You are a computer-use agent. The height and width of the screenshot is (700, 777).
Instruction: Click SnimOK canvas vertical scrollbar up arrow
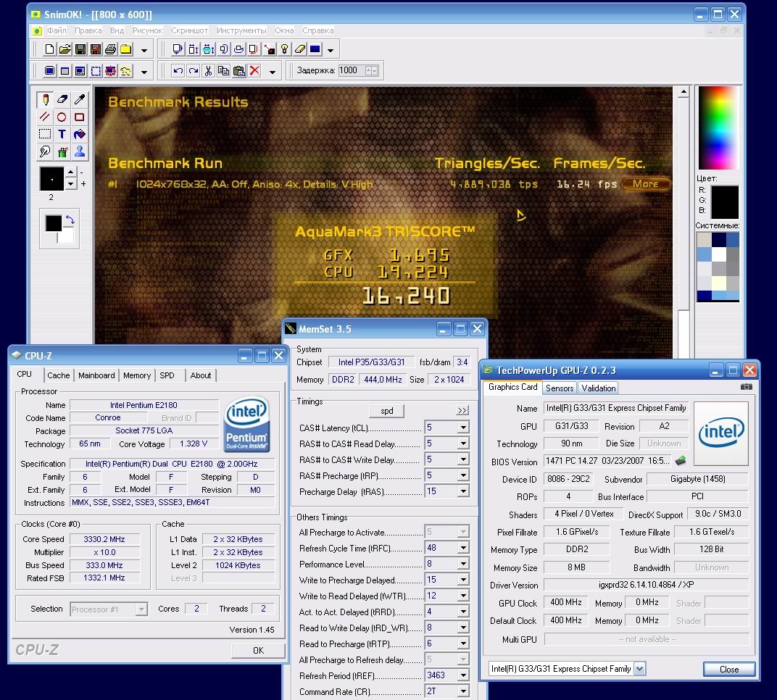click(683, 91)
